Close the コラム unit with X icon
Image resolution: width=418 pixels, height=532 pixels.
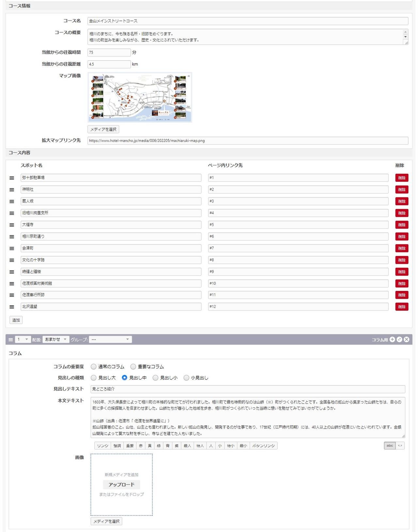coord(407,340)
